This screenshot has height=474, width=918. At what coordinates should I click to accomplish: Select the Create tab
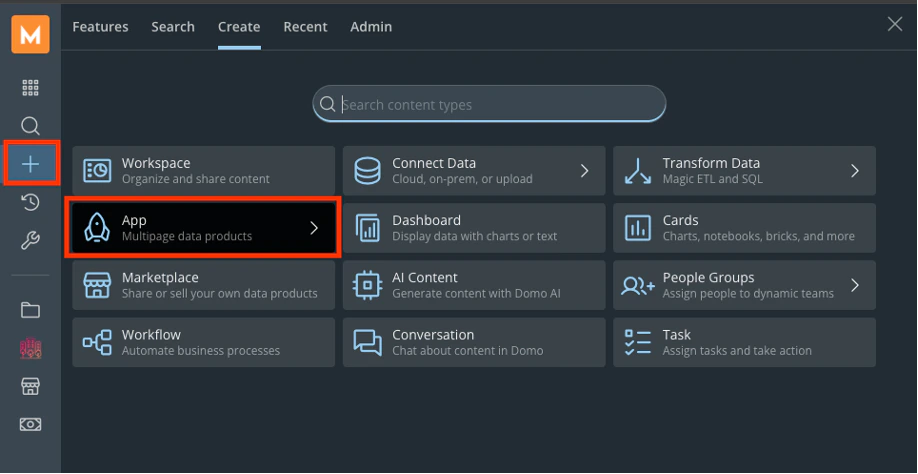[239, 27]
